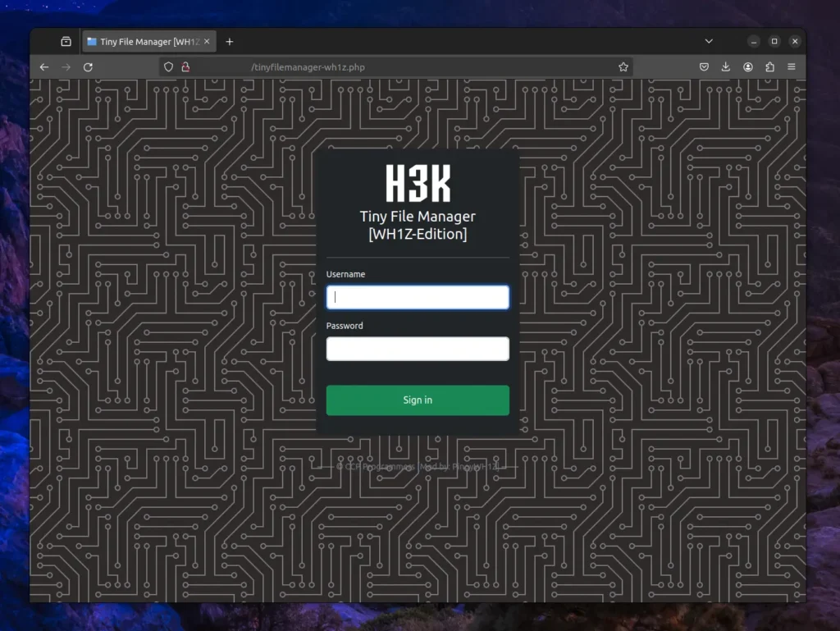Open the Save to Pocket icon
The width and height of the screenshot is (840, 631).
coord(705,67)
